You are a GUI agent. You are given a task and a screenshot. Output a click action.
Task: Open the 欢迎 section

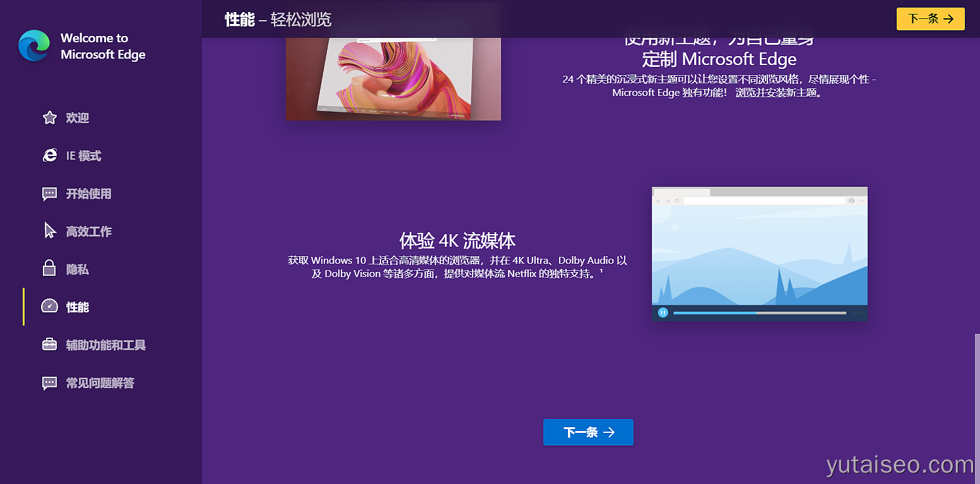78,118
